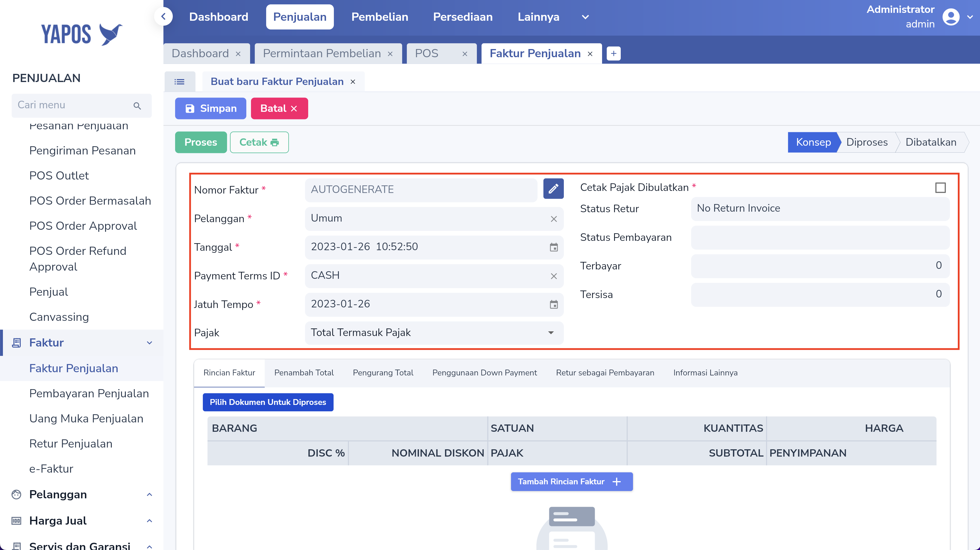Edit Nomor Faktur with the pencil icon
Screen dimensions: 980x550
click(x=553, y=189)
